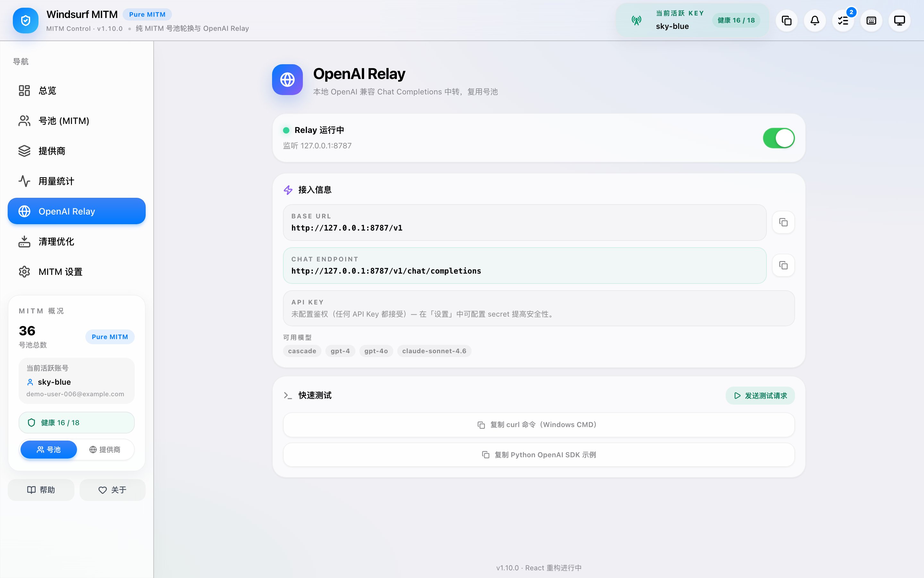
Task: Select OpenAI Relay navigation item
Action: 76,211
